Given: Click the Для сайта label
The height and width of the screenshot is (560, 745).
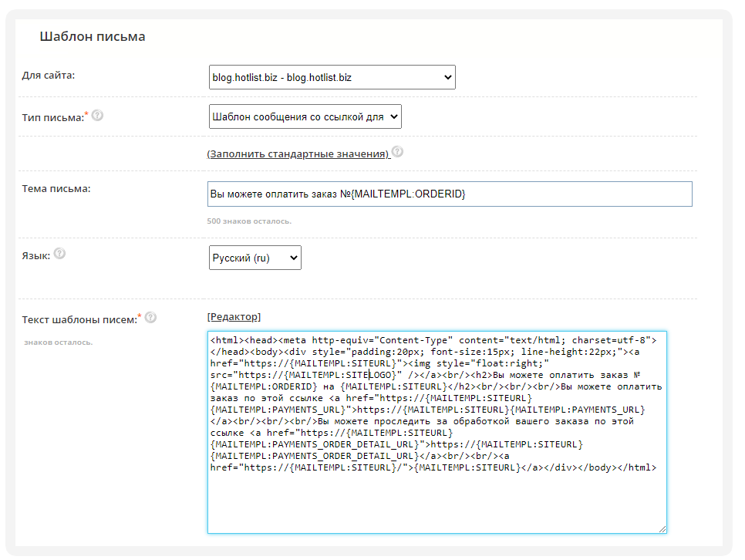Looking at the screenshot, I should click(53, 76).
